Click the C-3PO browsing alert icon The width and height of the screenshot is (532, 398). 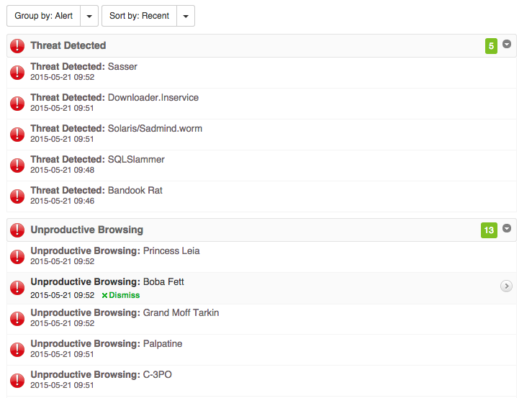[x=17, y=381]
